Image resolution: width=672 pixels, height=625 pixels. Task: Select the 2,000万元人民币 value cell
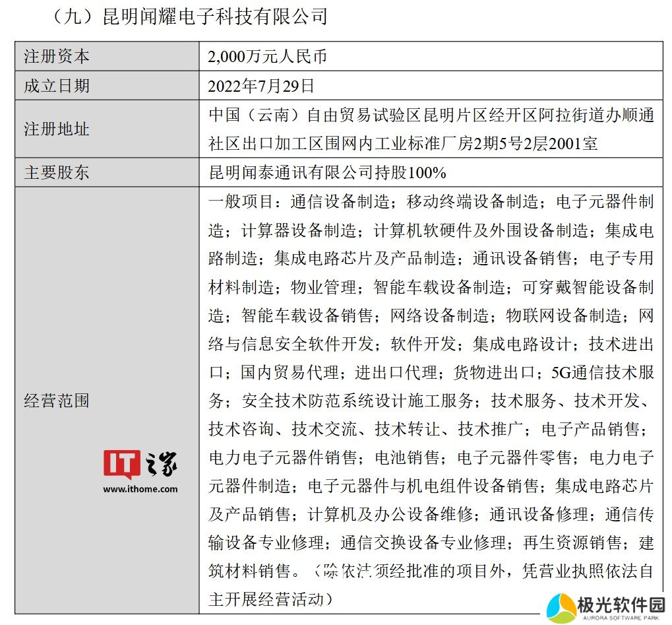[x=267, y=57]
